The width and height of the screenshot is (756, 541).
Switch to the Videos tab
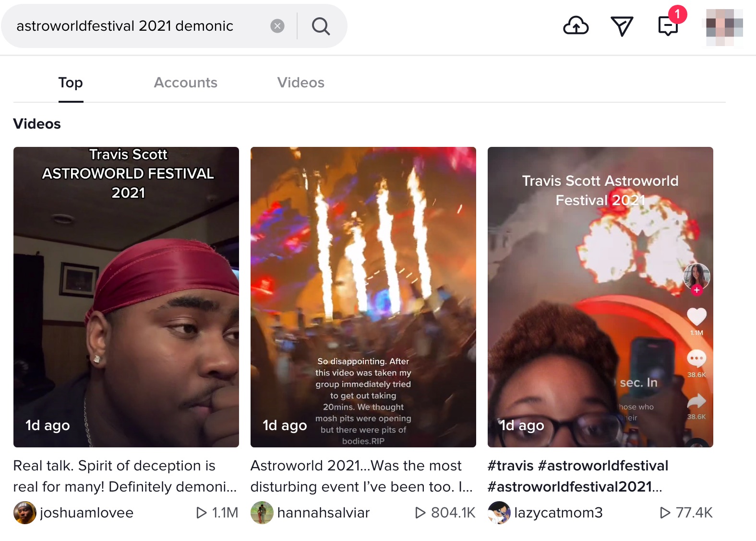click(301, 83)
